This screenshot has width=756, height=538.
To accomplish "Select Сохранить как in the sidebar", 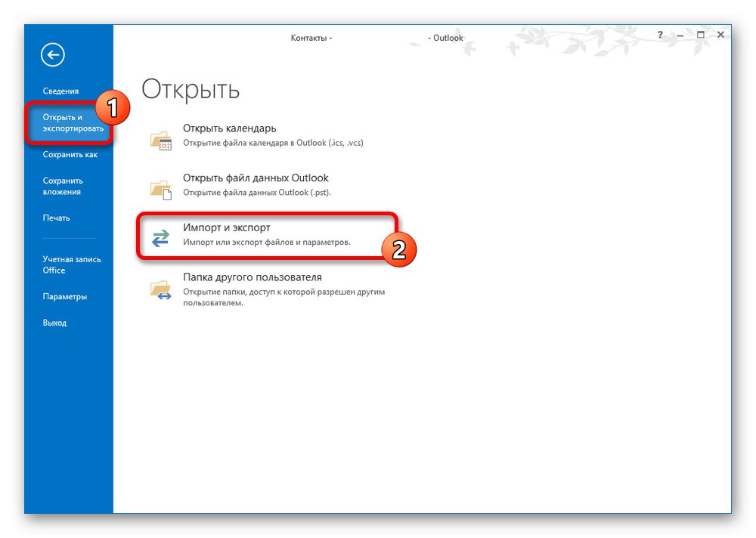I will (71, 154).
